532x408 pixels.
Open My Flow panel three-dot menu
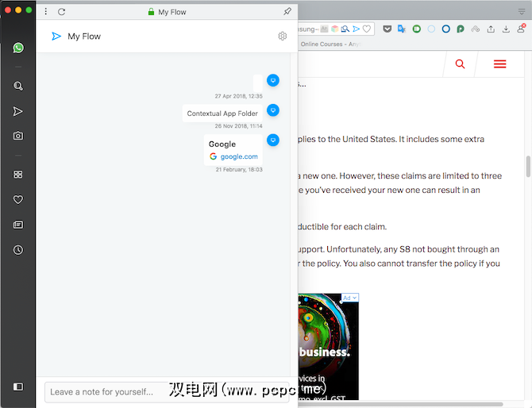tap(46, 12)
